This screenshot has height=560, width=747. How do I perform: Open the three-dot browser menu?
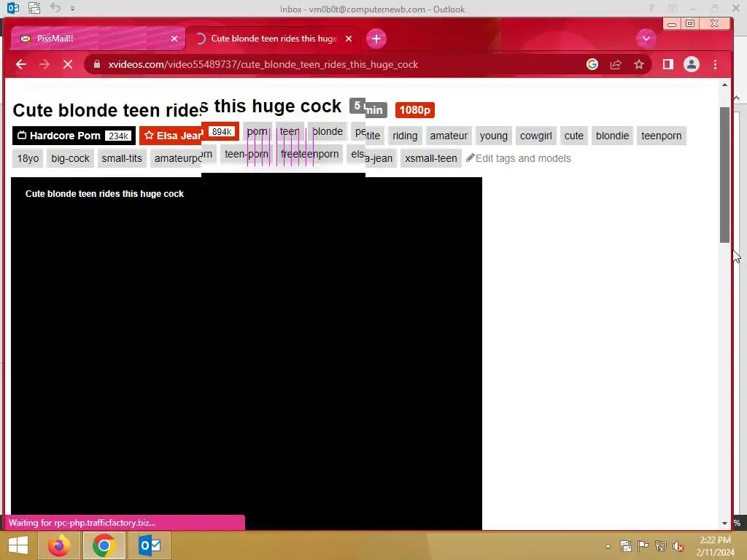pos(715,64)
